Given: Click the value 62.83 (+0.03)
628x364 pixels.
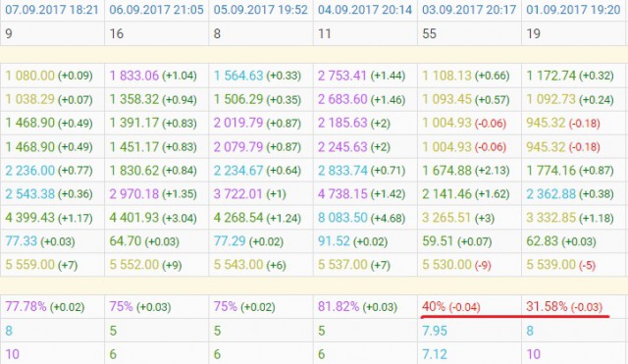Looking at the screenshot, I should 561,241.
